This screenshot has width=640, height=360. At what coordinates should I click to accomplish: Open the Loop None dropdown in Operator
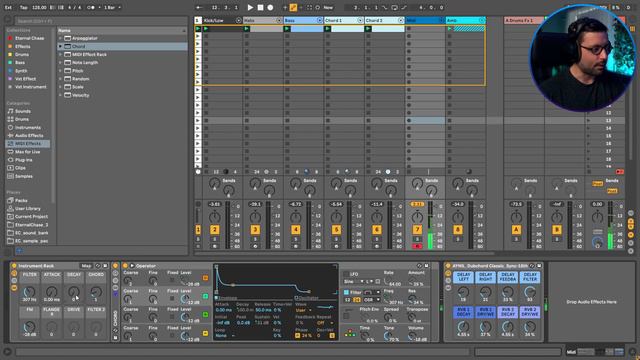point(224,336)
